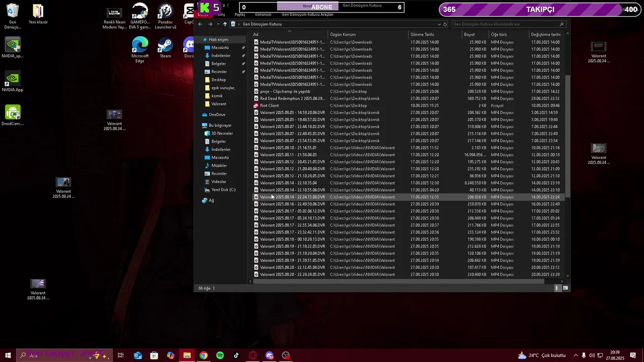Image resolution: width=644 pixels, height=362 pixels.
Task: Sort by Öğe türü column header
Action: click(x=509, y=34)
